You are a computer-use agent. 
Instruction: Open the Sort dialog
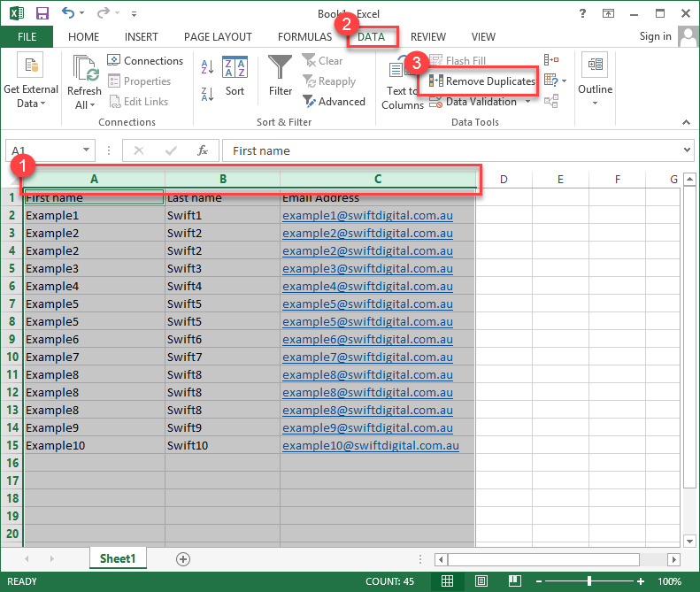point(235,76)
